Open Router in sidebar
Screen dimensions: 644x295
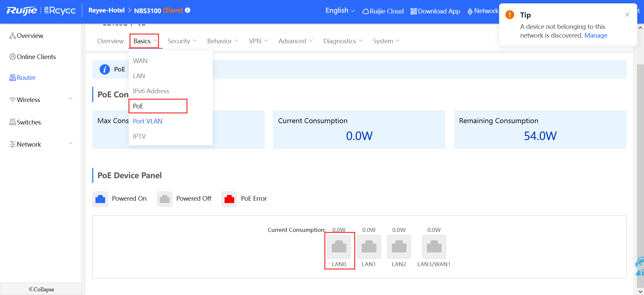click(22, 78)
